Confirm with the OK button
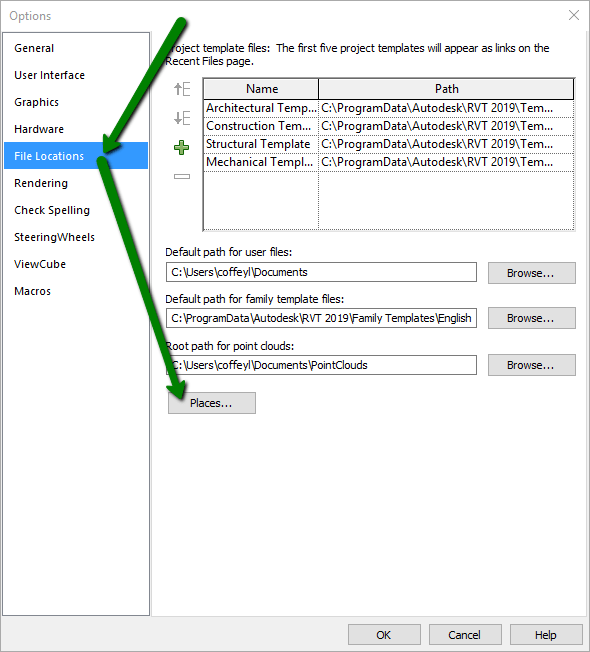Screen dimensions: 590x652 coord(384,635)
